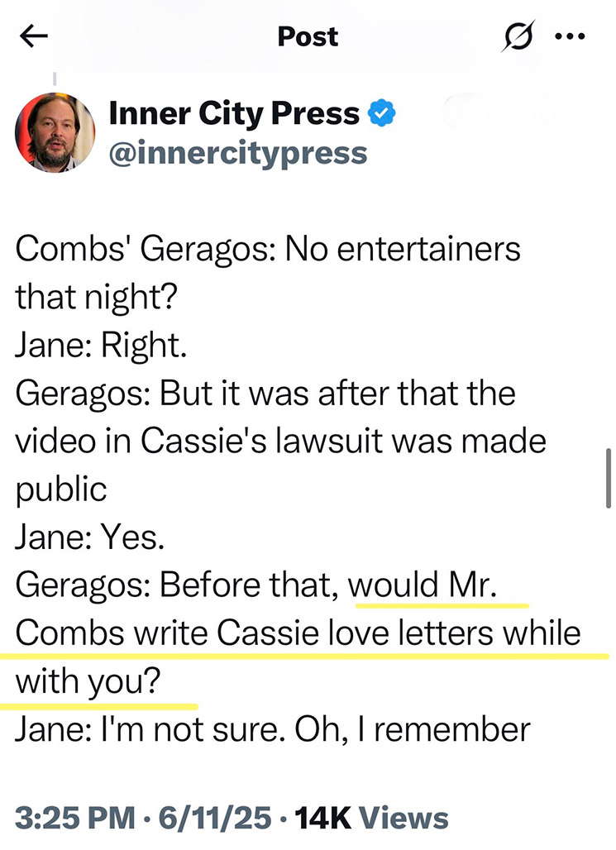Open the @innercitypress handle link

point(238,153)
